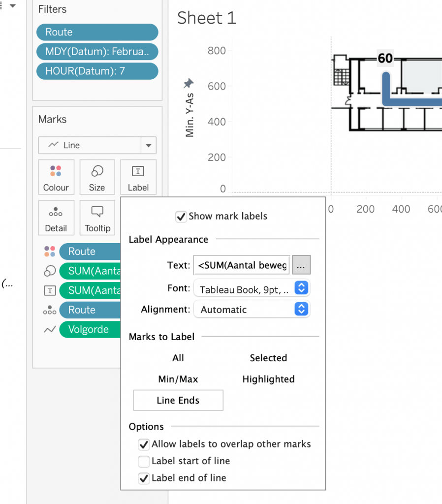
Task: Click the pin icon on Y axis
Action: click(x=188, y=83)
